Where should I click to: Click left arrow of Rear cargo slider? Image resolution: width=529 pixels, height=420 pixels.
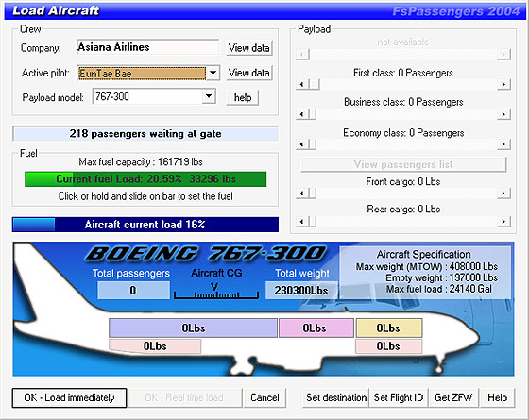pyautogui.click(x=302, y=222)
